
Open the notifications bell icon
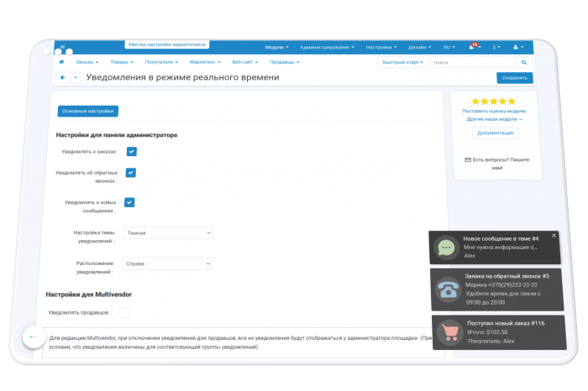point(472,47)
